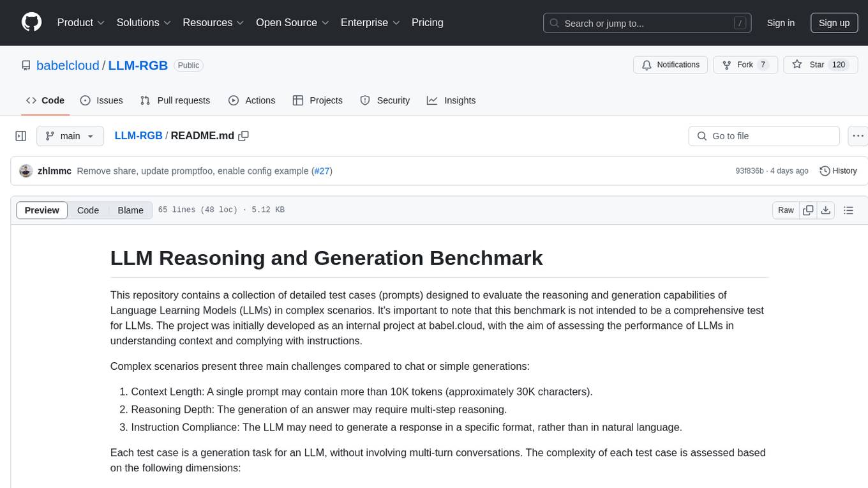Open the main branch selector dropdown
The image size is (868, 488).
tap(70, 136)
